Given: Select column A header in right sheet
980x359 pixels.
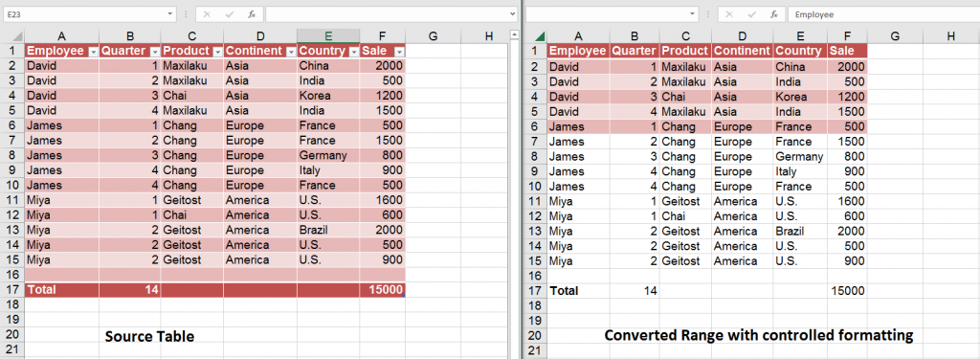Looking at the screenshot, I should 578,36.
